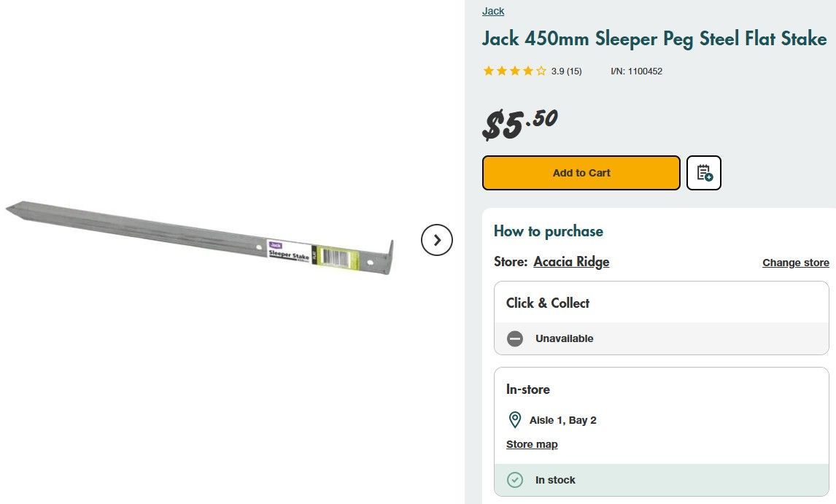Image resolution: width=836 pixels, height=504 pixels.
Task: Click the Aisle 1, Bay 2 text
Action: point(563,420)
